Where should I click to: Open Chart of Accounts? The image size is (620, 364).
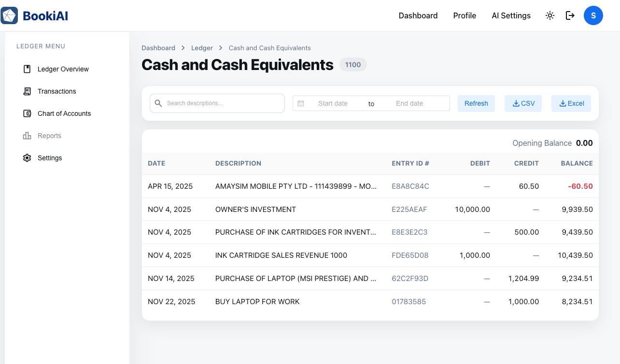(64, 113)
